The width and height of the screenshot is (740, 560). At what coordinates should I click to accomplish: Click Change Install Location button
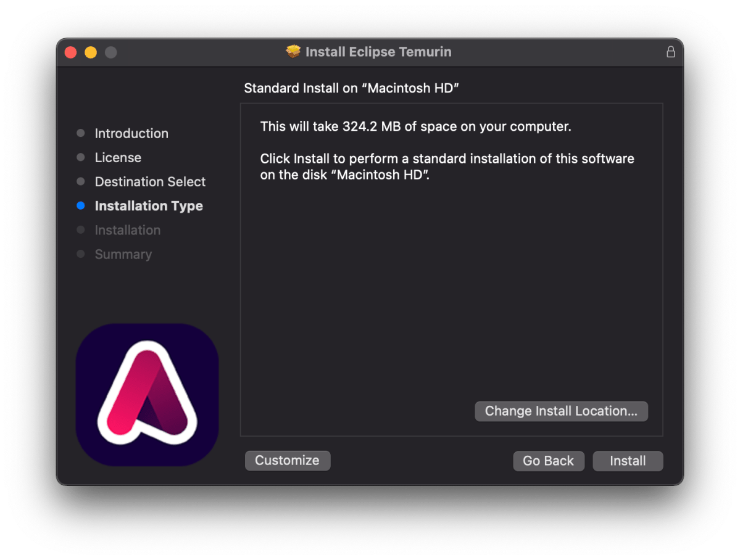[561, 411]
